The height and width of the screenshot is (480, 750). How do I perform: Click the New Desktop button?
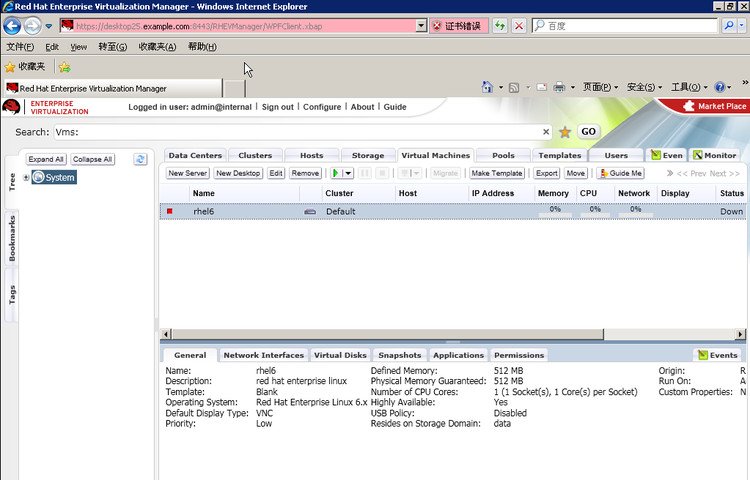point(238,173)
